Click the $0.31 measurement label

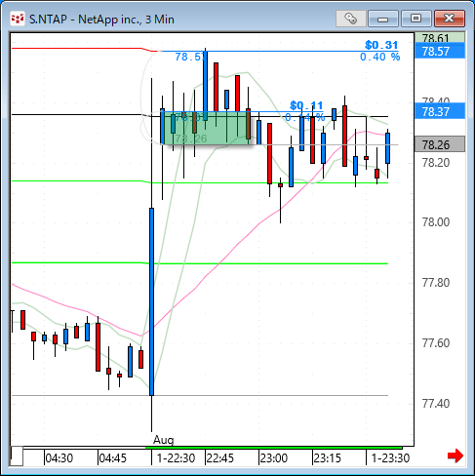click(x=381, y=45)
